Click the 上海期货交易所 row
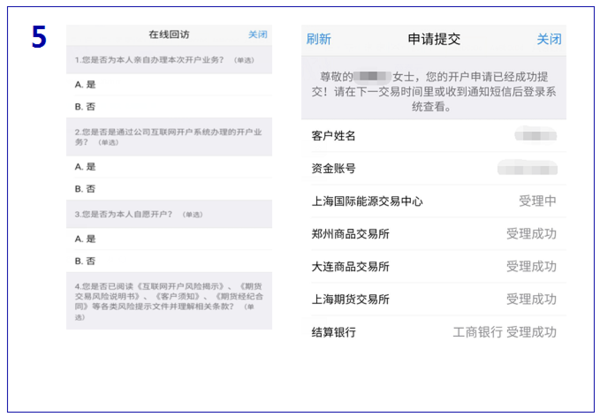The width and height of the screenshot is (600, 417). click(x=434, y=299)
